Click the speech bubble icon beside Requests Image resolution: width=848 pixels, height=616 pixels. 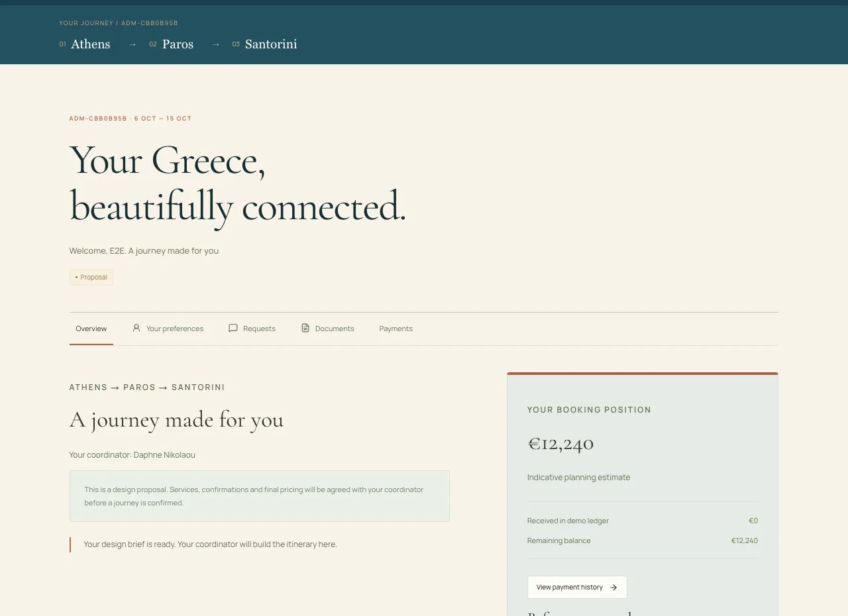pyautogui.click(x=233, y=328)
